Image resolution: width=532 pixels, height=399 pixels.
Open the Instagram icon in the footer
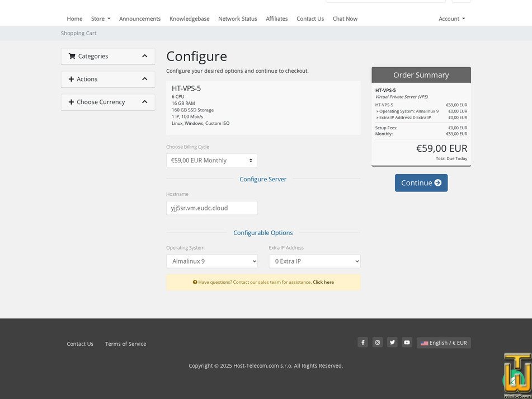[377, 342]
